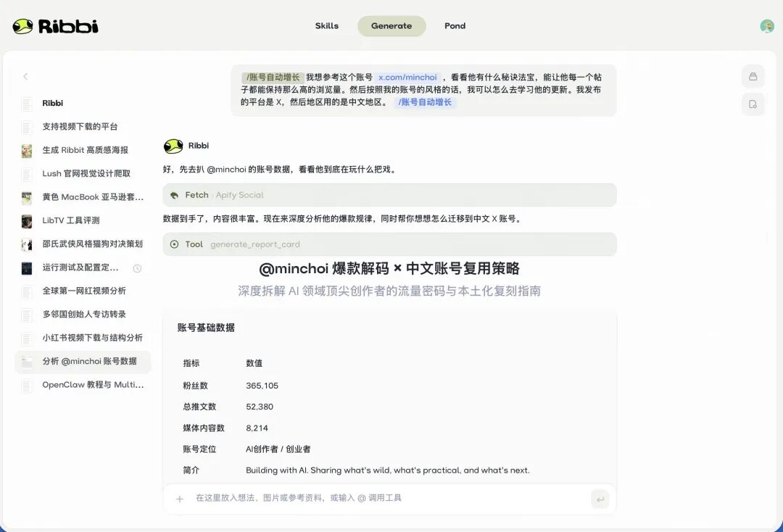Click the save-to-document icon below the printer
The width and height of the screenshot is (783, 532).
click(x=753, y=104)
